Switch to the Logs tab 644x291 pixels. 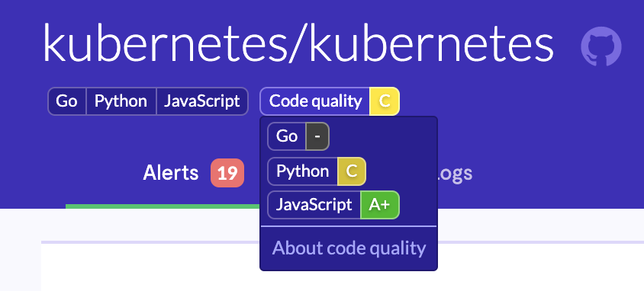[455, 174]
